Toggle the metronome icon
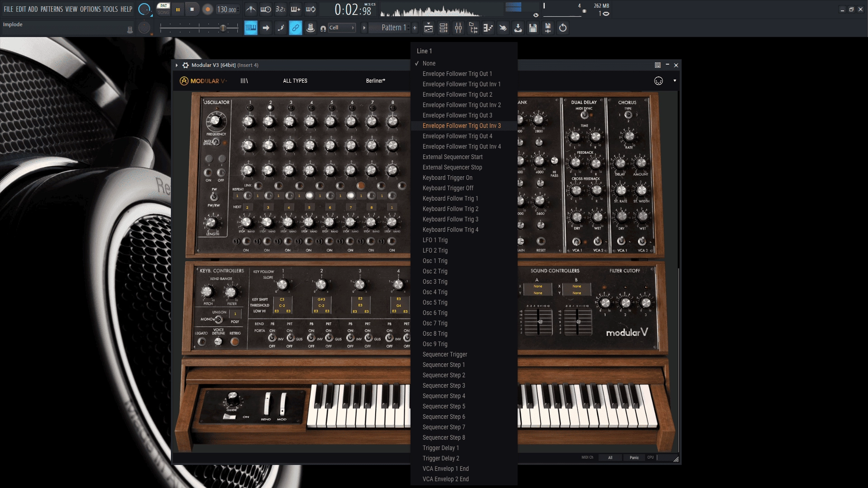This screenshot has height=488, width=868. click(x=251, y=9)
